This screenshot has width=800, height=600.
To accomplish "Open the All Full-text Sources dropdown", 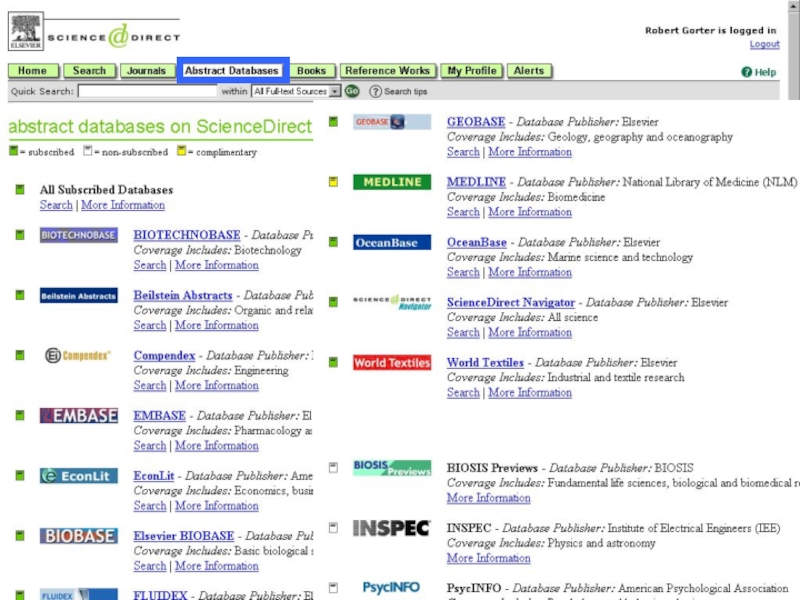I will (296, 91).
